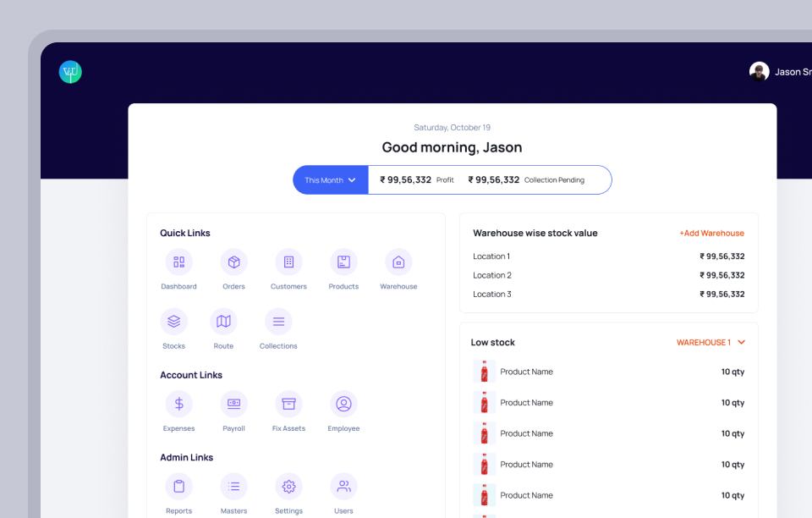
Task: Select the Location 2 stock row
Action: pos(608,275)
